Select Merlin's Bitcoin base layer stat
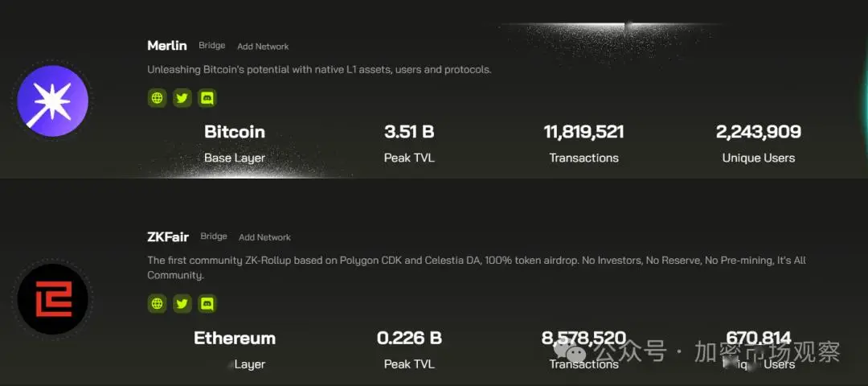Viewport: 868px width, 386px height. [x=235, y=132]
